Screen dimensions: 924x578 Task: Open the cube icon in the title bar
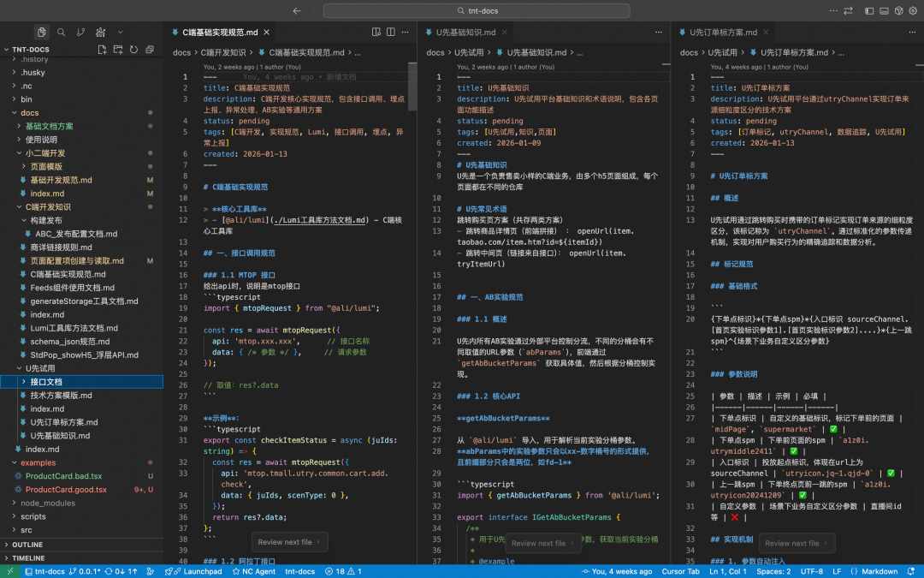[898, 10]
